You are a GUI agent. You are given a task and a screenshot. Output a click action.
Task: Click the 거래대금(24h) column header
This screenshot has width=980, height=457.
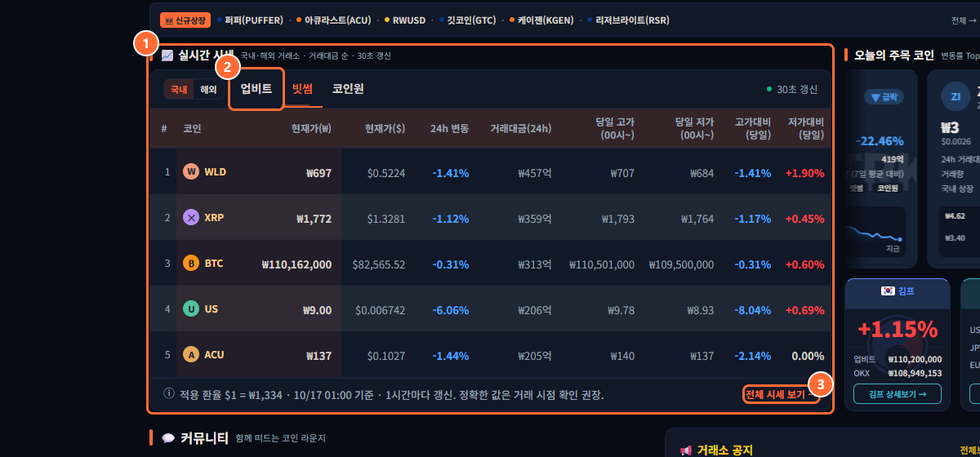tap(521, 128)
